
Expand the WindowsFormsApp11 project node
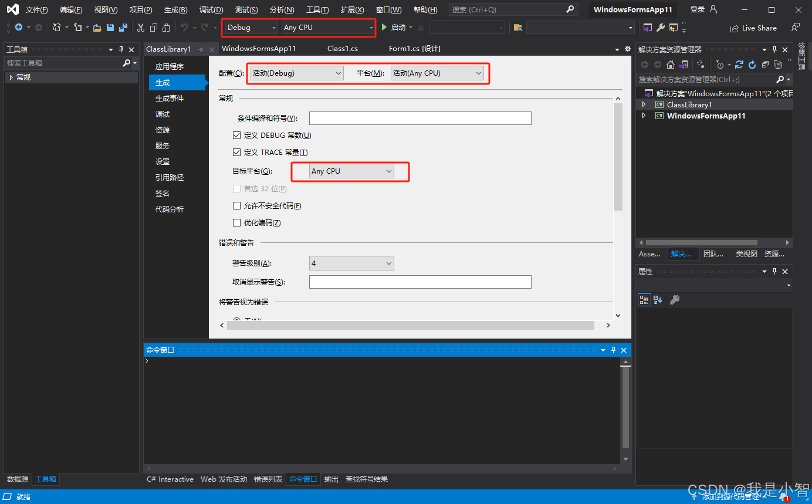[644, 116]
